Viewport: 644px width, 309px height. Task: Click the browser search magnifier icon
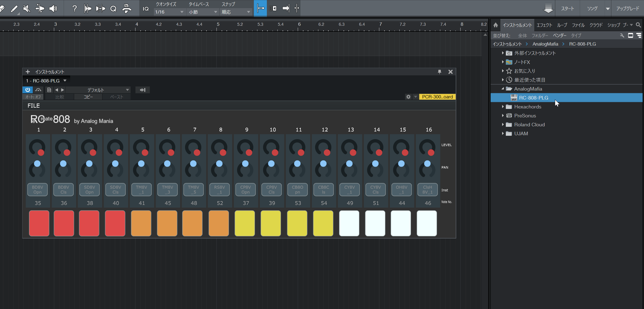[638, 25]
